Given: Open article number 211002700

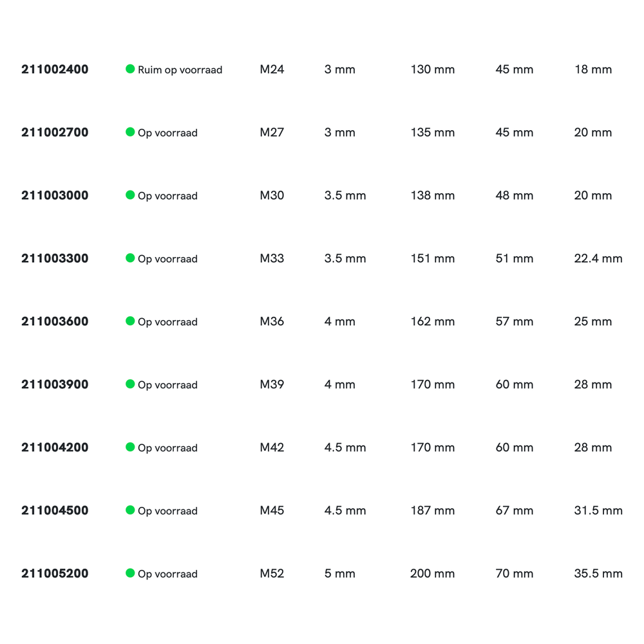Looking at the screenshot, I should 55,133.
